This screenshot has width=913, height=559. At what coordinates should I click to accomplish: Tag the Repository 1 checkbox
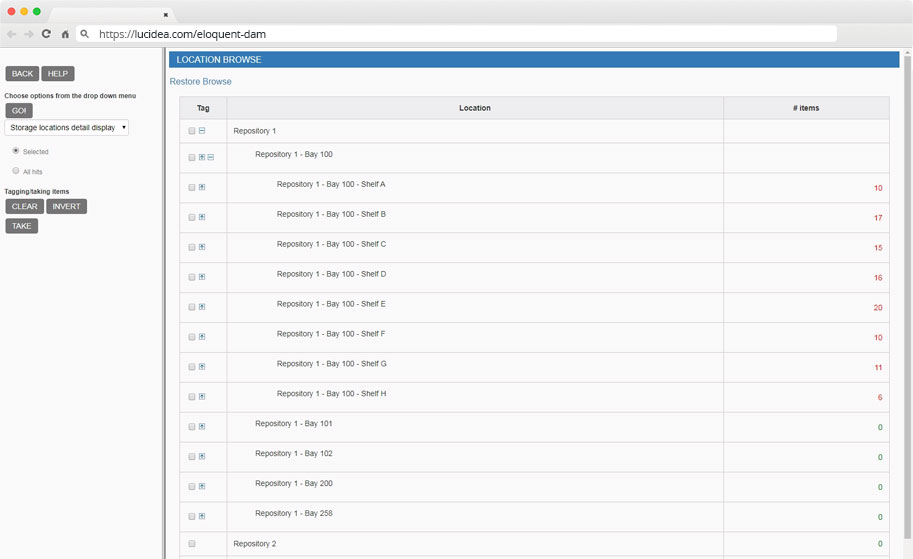(x=192, y=131)
